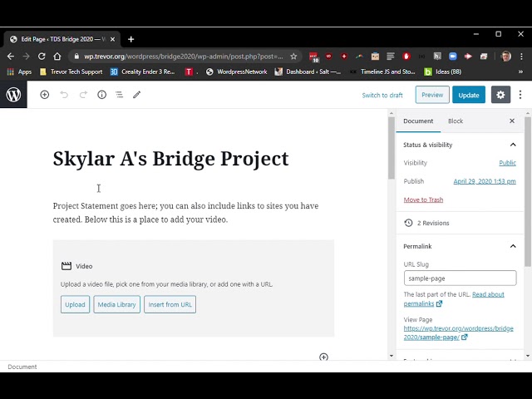Image resolution: width=532 pixels, height=399 pixels.
Task: Click Switch to draft
Action: [x=382, y=95]
